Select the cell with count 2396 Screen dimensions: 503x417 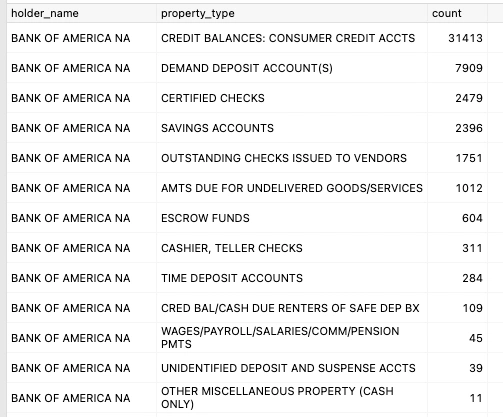[x=457, y=128]
